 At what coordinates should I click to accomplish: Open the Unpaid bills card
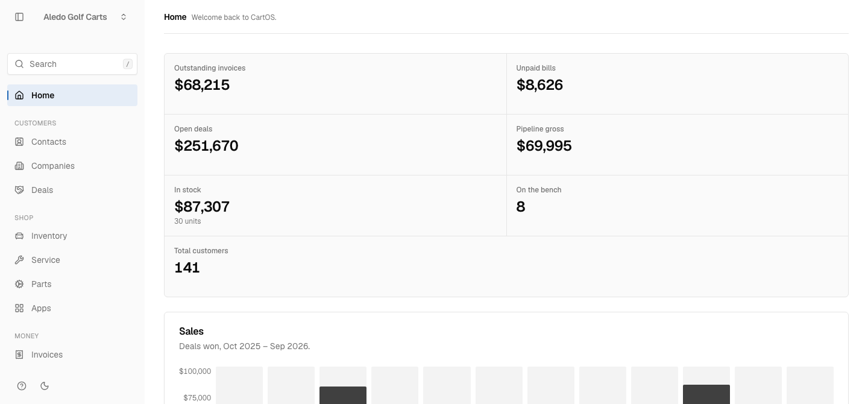pyautogui.click(x=678, y=84)
